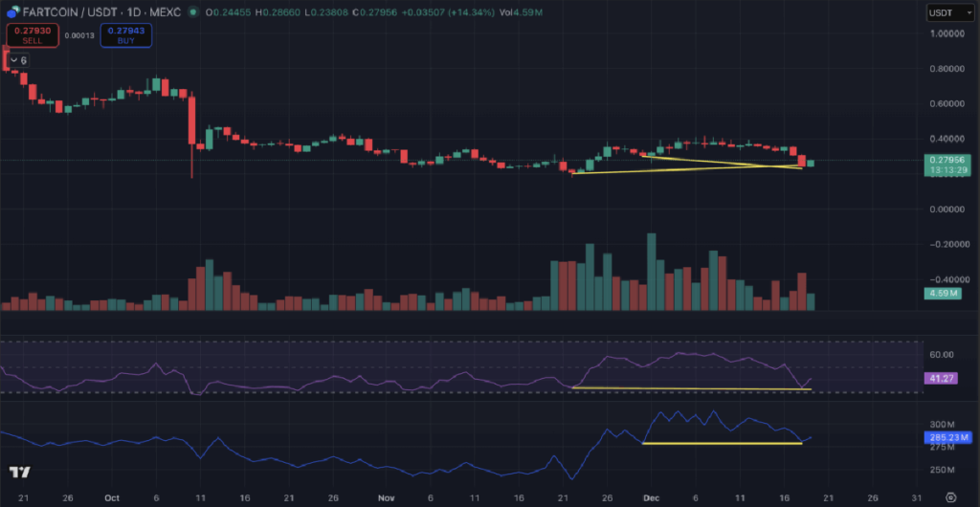
Task: Click the blue 285.23M axis label
Action: [x=947, y=438]
